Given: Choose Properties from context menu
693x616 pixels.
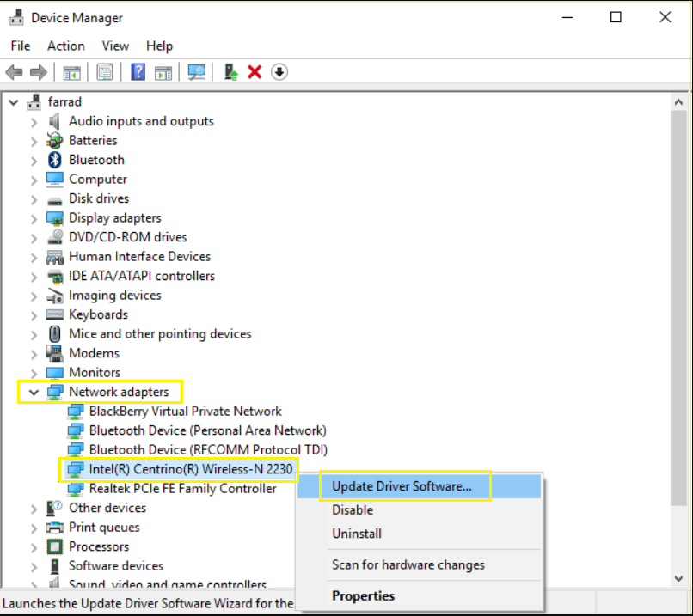Looking at the screenshot, I should pyautogui.click(x=419, y=595).
